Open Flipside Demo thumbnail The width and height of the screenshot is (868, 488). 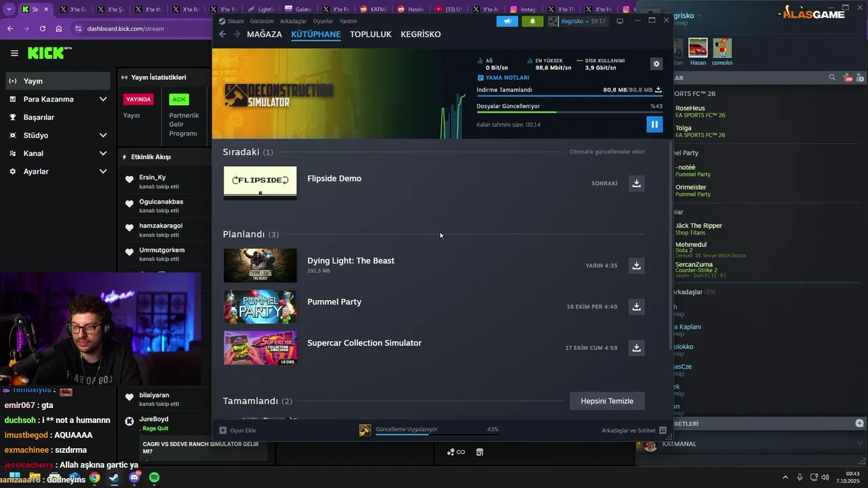(260, 183)
